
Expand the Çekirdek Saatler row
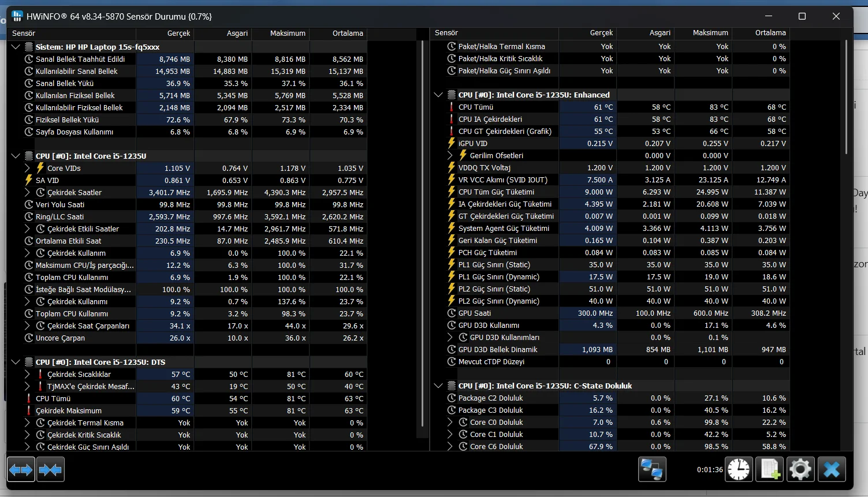coord(27,192)
